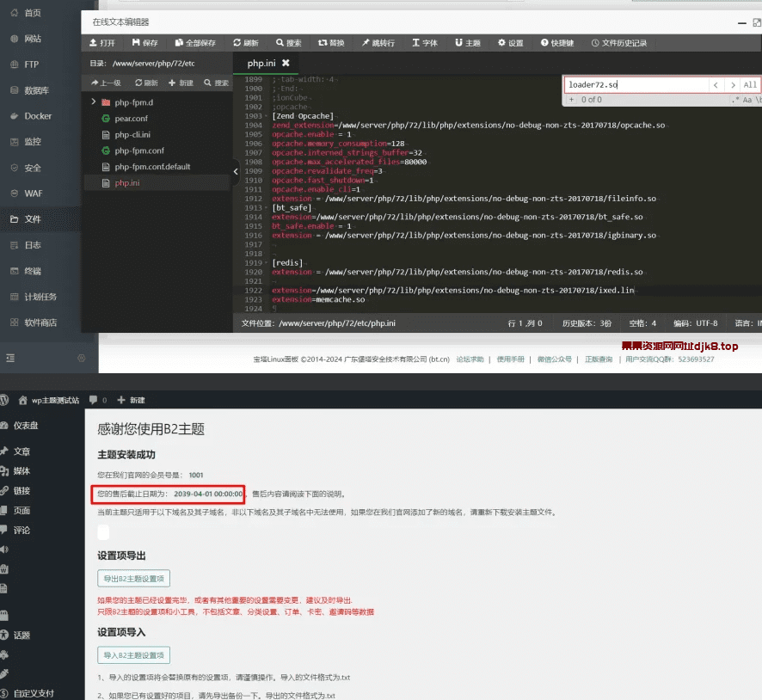Expand the replace row with plus toggle
The height and width of the screenshot is (700, 762).
572,100
